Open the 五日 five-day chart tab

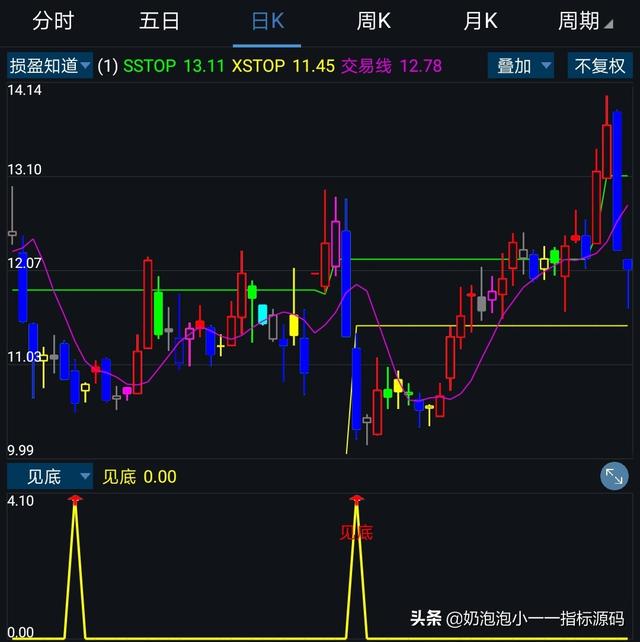pos(159,21)
